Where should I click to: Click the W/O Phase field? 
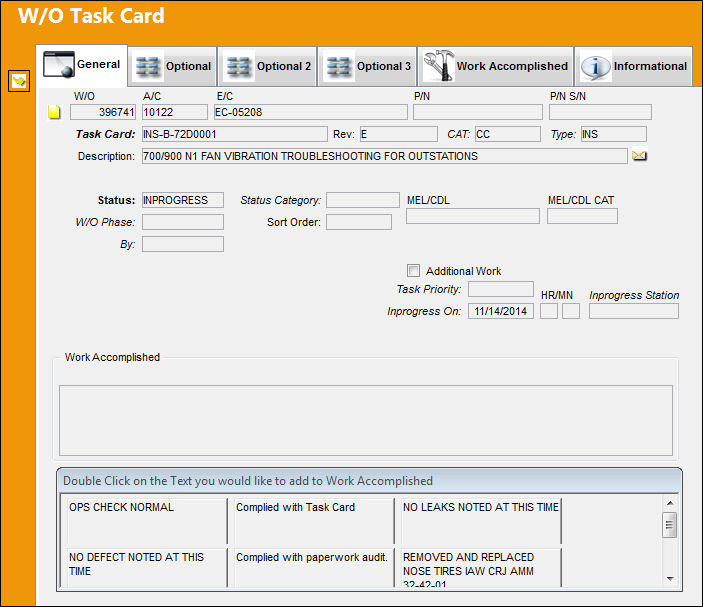point(182,222)
